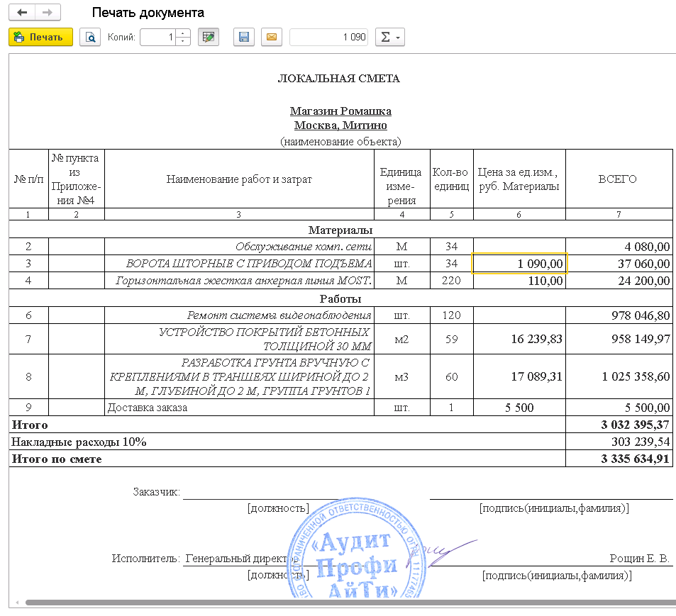Click the 'Работы' section header
The image size is (676, 616).
pyautogui.click(x=340, y=298)
